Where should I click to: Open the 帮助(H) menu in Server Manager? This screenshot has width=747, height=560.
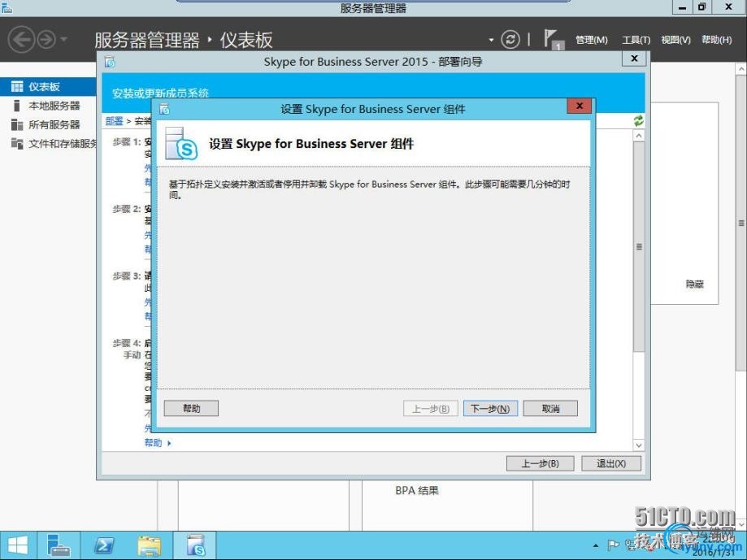(x=716, y=40)
